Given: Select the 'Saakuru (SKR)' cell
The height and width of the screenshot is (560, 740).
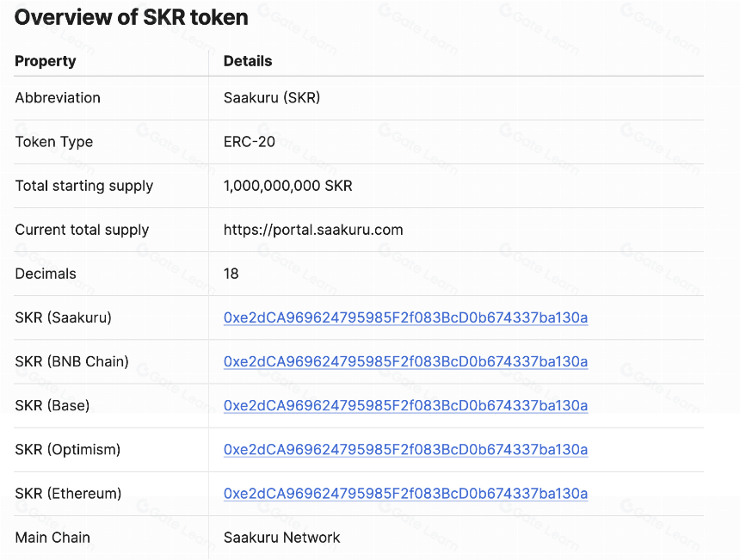Looking at the screenshot, I should (272, 98).
